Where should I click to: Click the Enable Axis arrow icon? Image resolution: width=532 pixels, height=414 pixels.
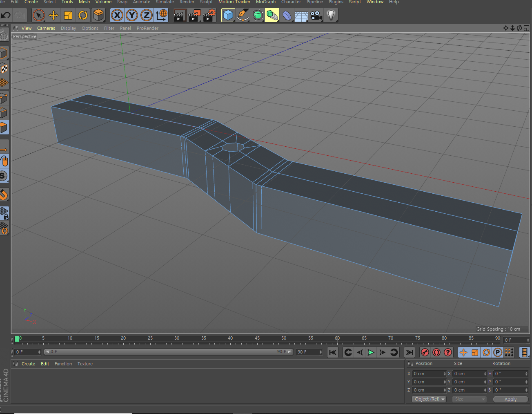click(4, 150)
